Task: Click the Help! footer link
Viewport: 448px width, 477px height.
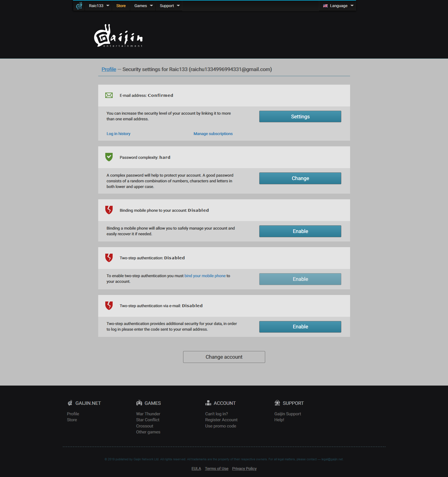Action: [x=279, y=420]
